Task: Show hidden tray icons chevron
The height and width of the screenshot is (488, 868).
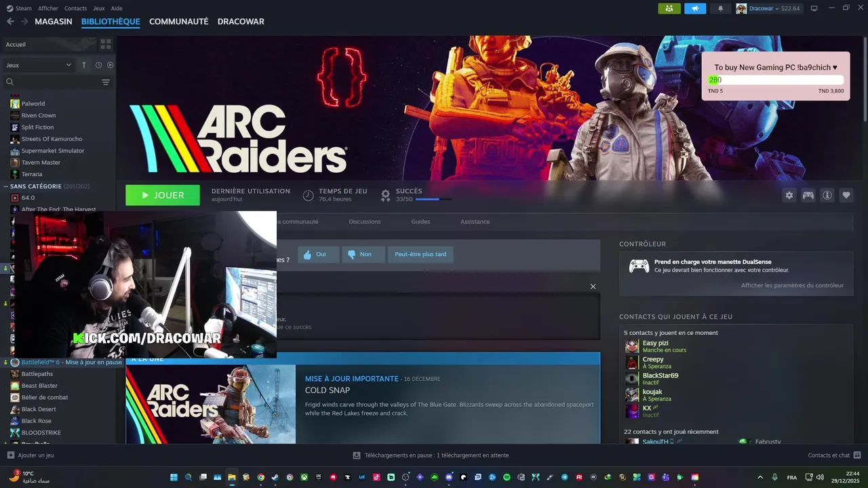Action: tap(760, 477)
